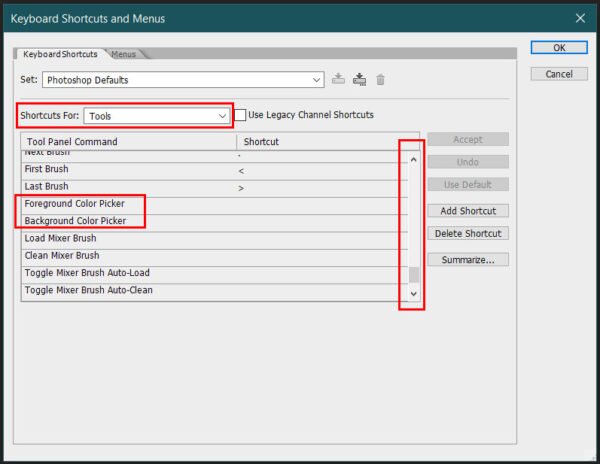Image resolution: width=600 pixels, height=464 pixels.
Task: Switch to the Menus tab
Action: 124,54
